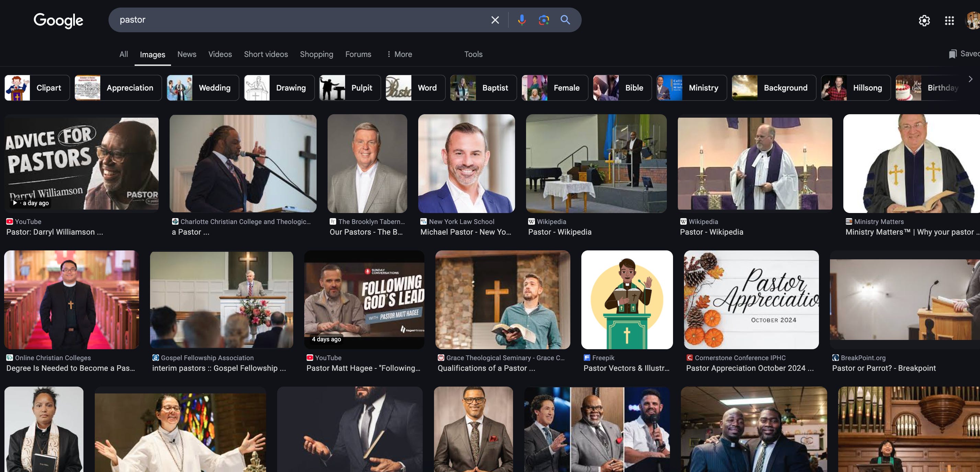980x472 pixels.
Task: Start voice search with microphone icon
Action: (x=522, y=20)
